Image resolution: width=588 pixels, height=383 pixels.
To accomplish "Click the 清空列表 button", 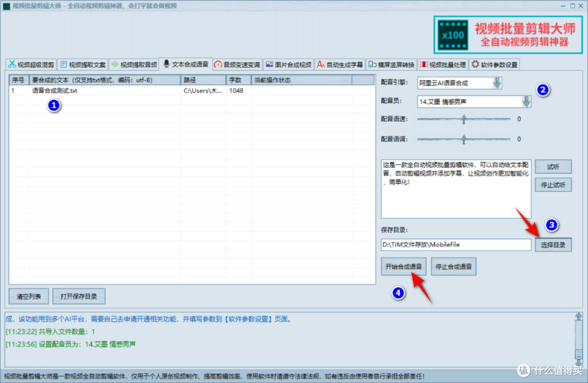I will pyautogui.click(x=29, y=296).
